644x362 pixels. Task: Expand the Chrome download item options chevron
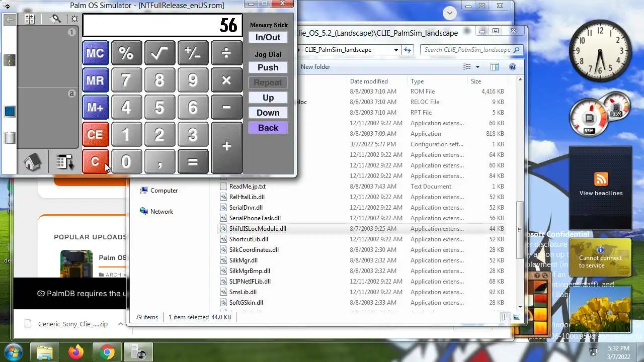click(x=120, y=324)
